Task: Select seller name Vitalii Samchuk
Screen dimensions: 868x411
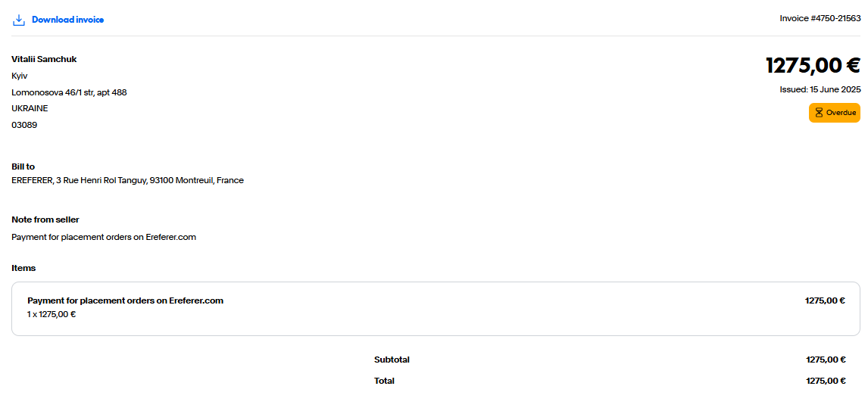Action: pyautogui.click(x=44, y=59)
